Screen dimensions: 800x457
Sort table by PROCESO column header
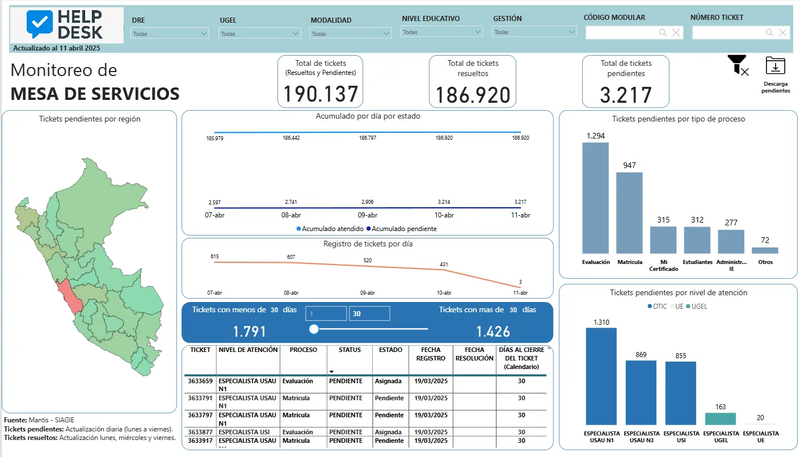pyautogui.click(x=303, y=351)
